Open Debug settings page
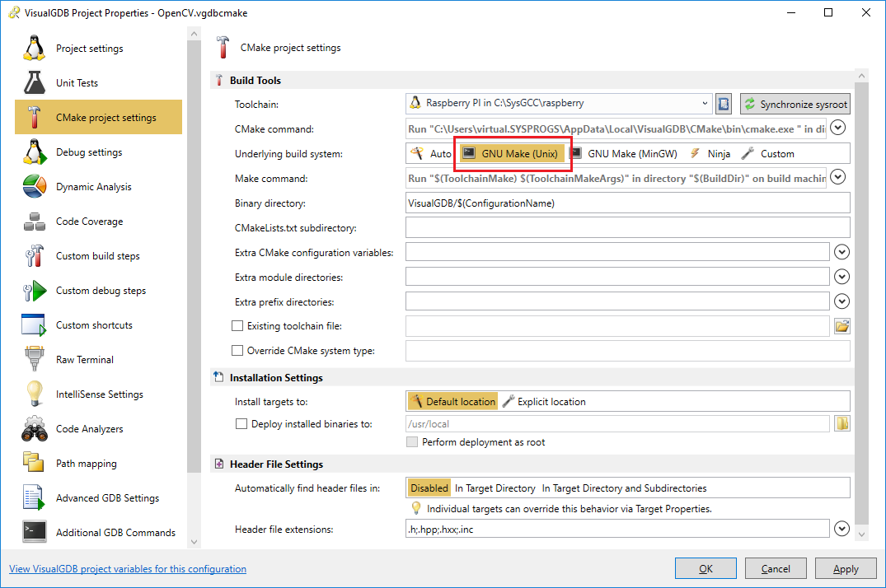 point(98,152)
